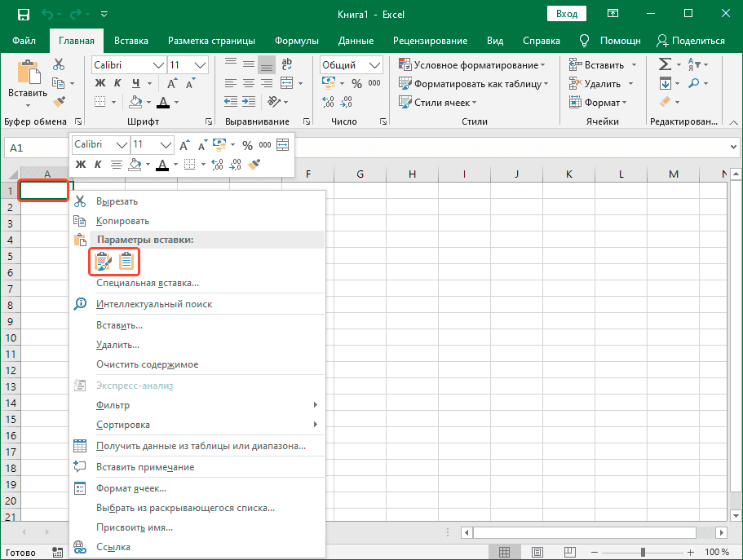
Task: Toggle Bold in the ribbon Font group
Action: coord(100,83)
